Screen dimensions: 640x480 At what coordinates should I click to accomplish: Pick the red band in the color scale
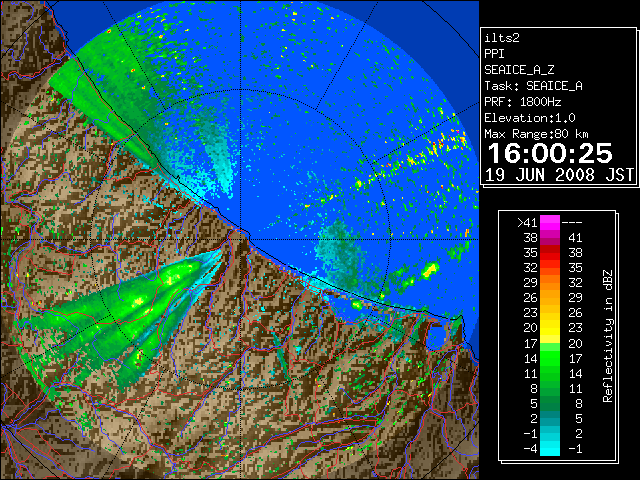click(550, 253)
